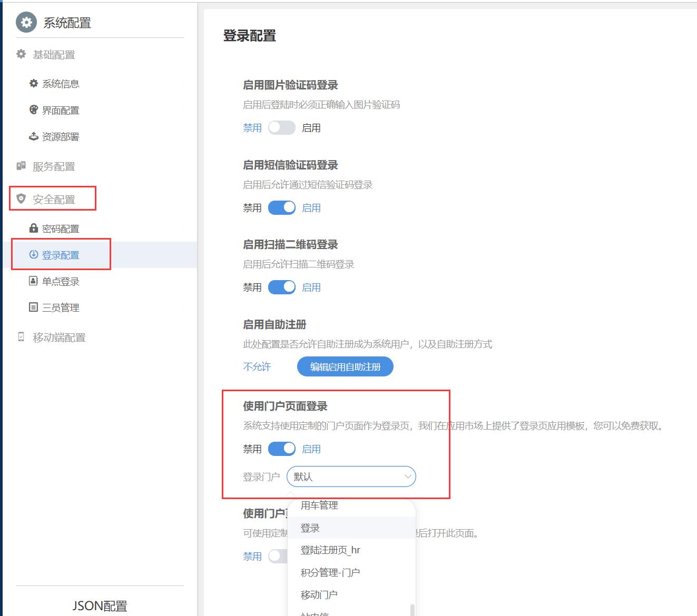Viewport: 697px width, 616px height.
Task: Click the phone icon beside 移动端配置
Action: (21, 337)
